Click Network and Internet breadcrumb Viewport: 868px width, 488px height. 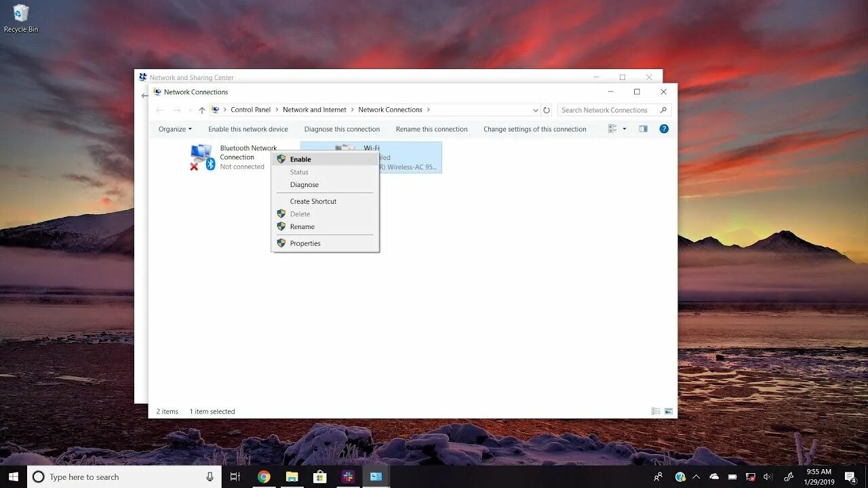click(315, 110)
